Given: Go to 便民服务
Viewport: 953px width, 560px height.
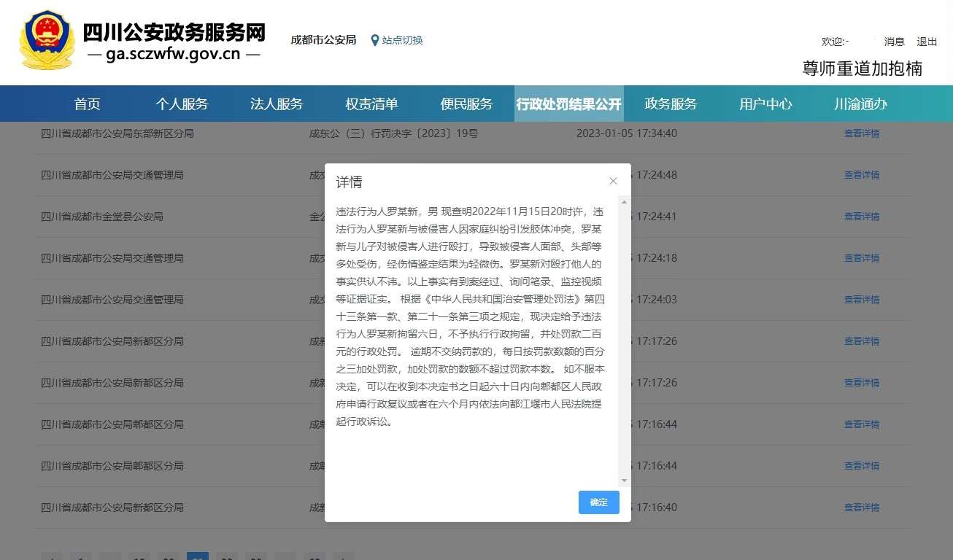Looking at the screenshot, I should click(466, 104).
